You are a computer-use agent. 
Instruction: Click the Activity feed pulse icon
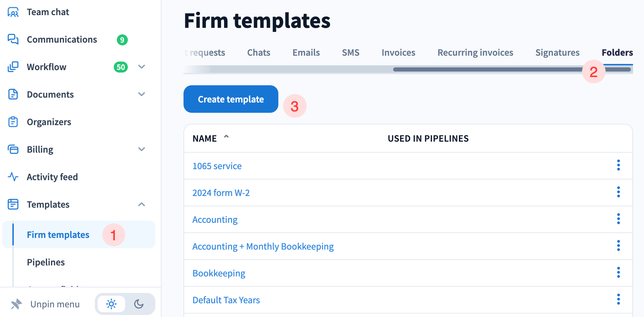tap(13, 177)
